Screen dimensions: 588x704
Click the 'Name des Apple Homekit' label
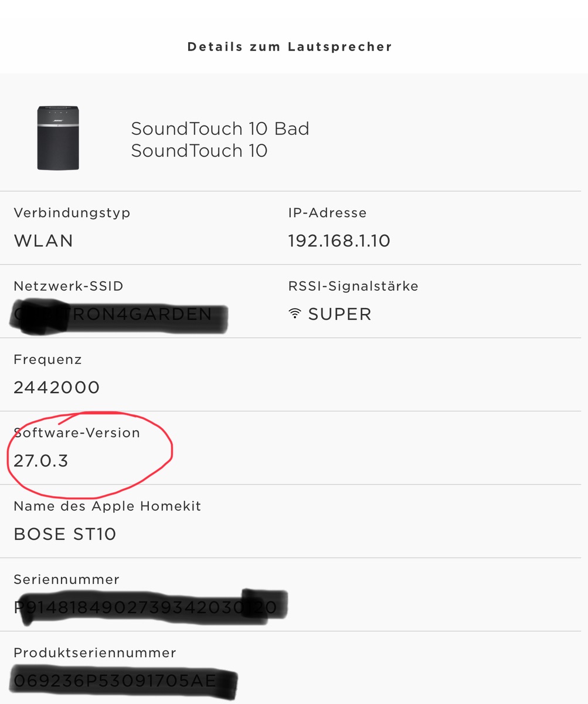(x=107, y=506)
